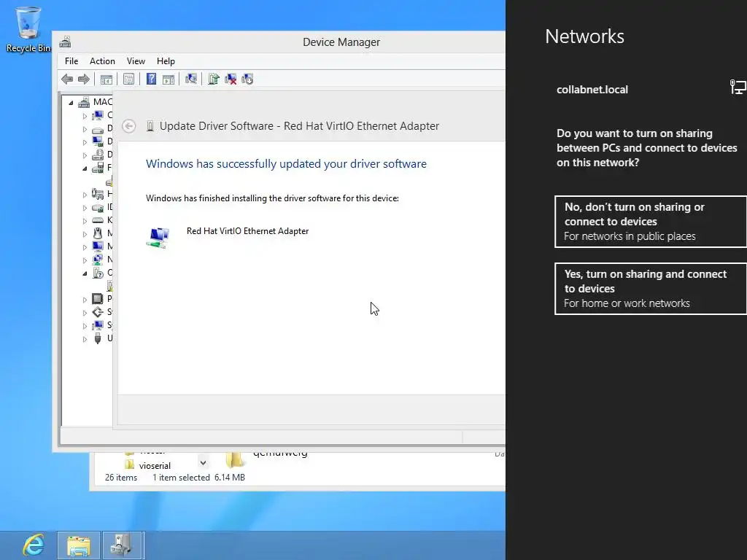Expand the IDE controllers node arrow
The height and width of the screenshot is (560, 747).
(85, 208)
